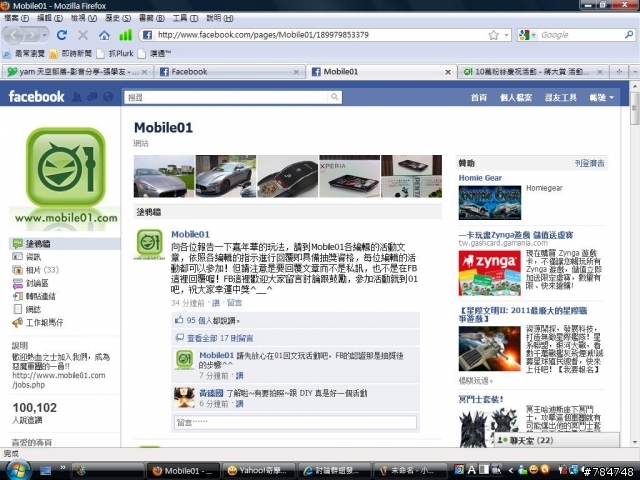This screenshot has height=480, width=640.
Task: Click the Profile link in Facebook's top bar
Action: [516, 98]
